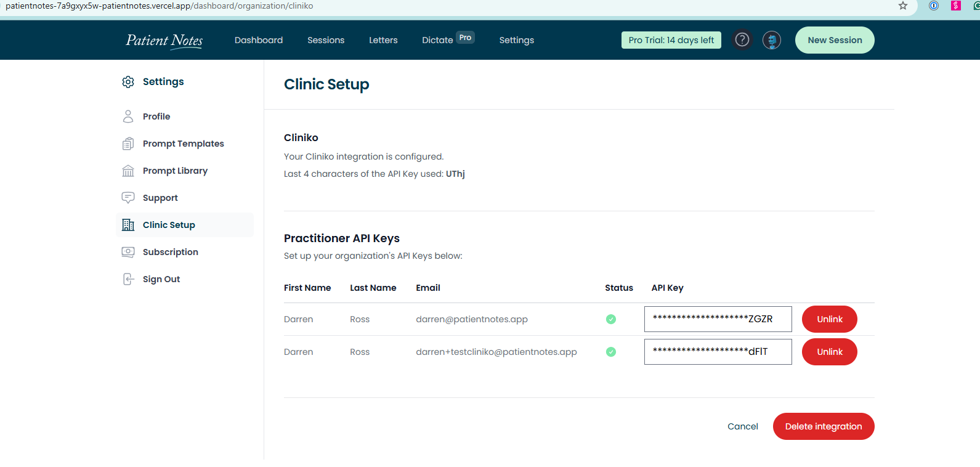Click the green status check for darren+testcliniko row

pos(611,352)
